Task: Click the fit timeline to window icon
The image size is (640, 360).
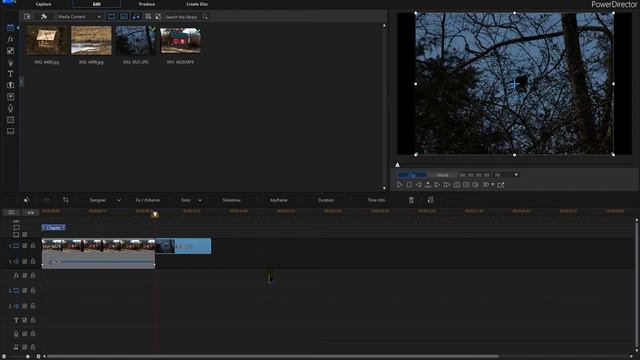Action: coord(31,212)
